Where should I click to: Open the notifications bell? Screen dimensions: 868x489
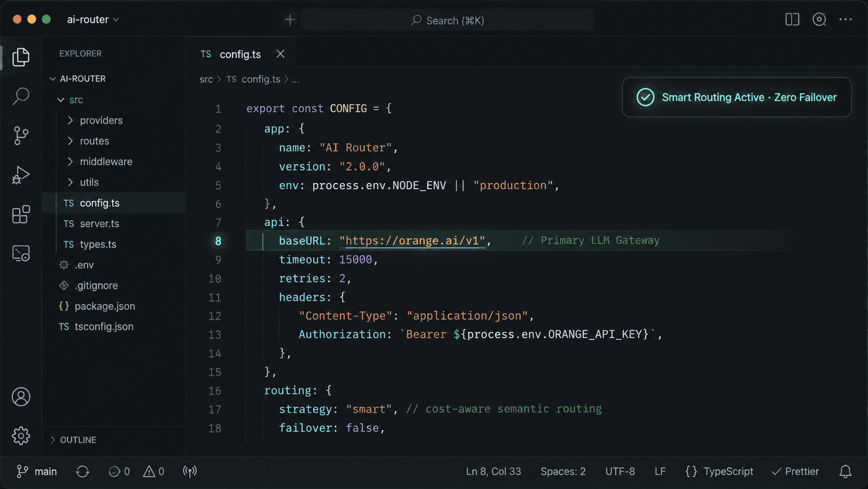click(846, 471)
